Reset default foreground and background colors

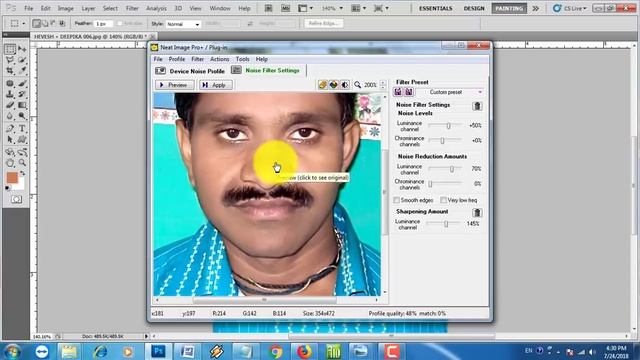[x=8, y=188]
